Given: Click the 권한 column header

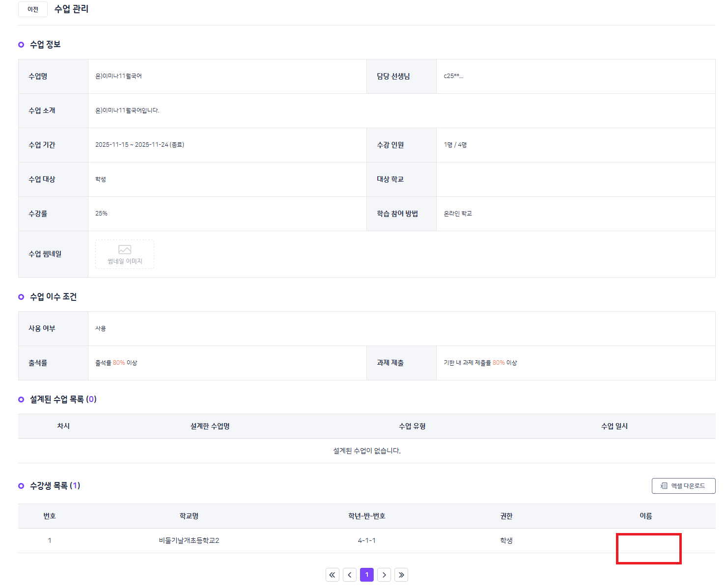Looking at the screenshot, I should click(506, 516).
